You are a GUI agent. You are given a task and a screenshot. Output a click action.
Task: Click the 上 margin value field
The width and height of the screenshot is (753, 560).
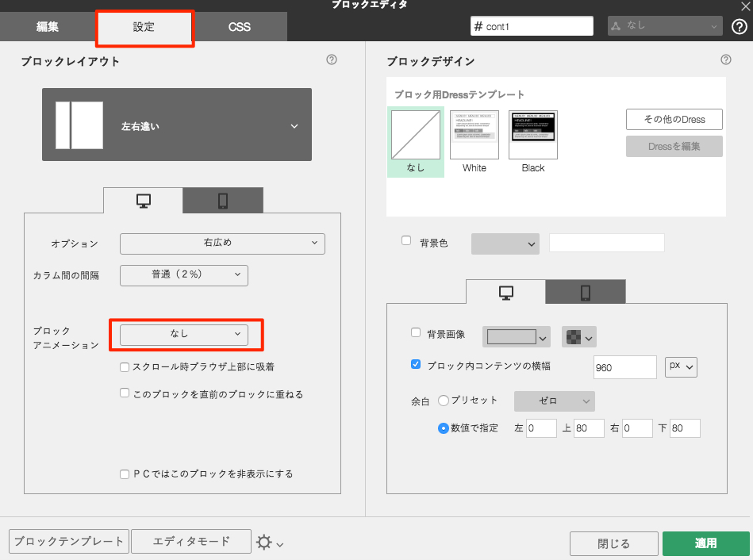tap(590, 428)
